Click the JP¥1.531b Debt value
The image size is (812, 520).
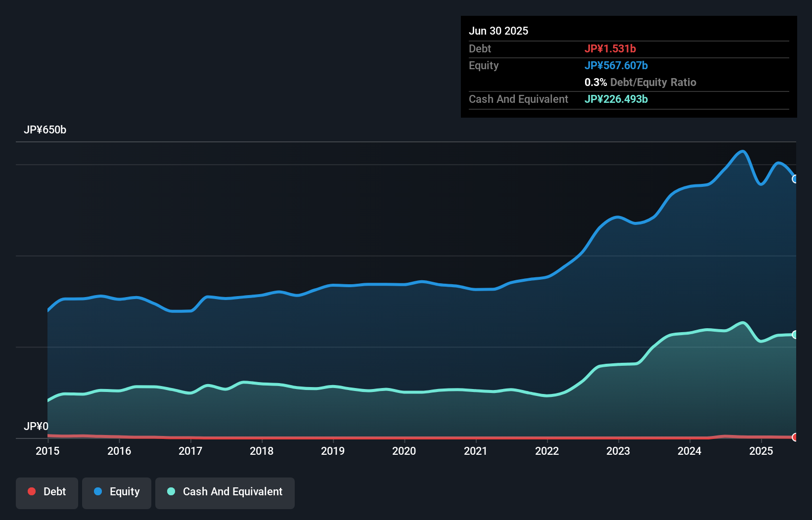click(611, 48)
